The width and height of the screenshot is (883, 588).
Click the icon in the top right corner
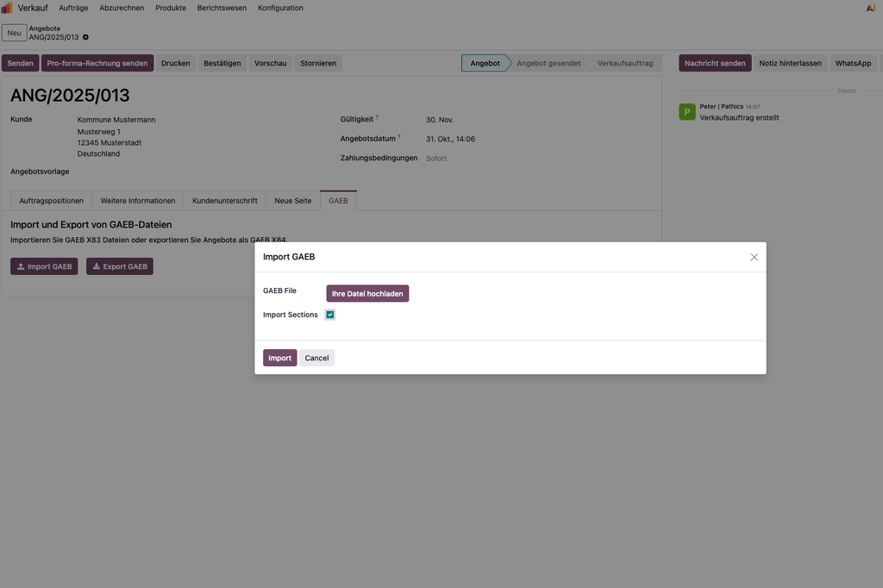[x=870, y=8]
